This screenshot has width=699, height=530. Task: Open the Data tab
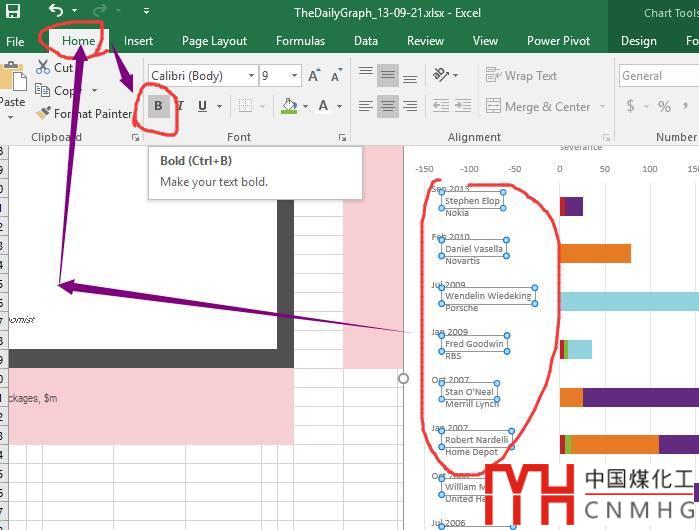366,41
